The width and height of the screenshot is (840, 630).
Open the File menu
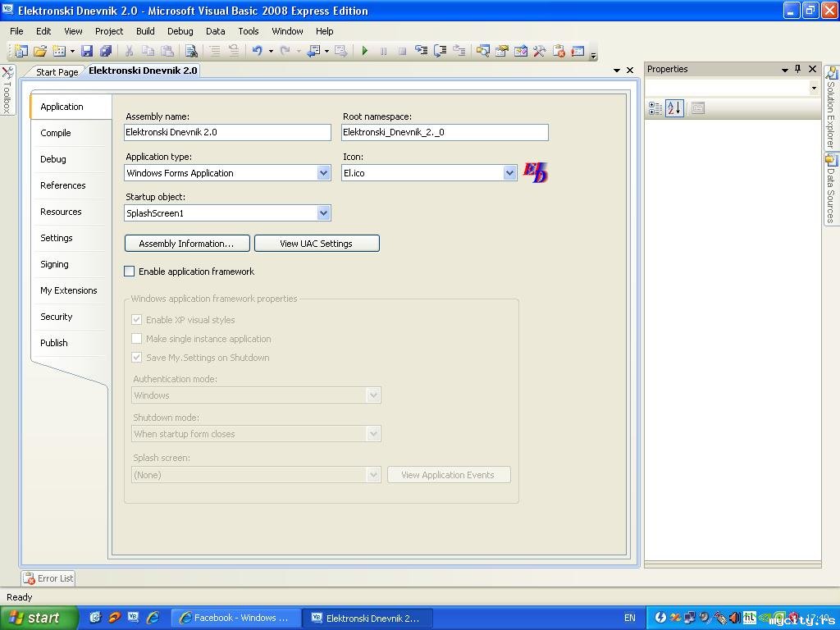(16, 31)
